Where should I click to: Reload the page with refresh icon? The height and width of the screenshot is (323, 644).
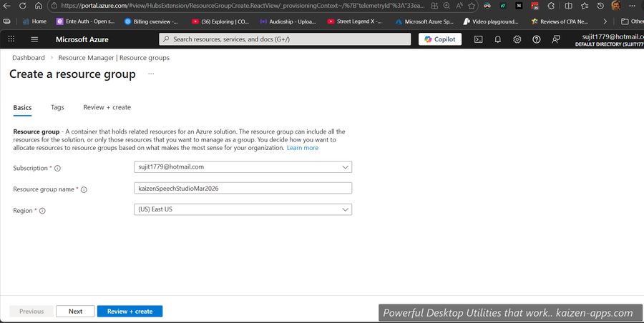pyautogui.click(x=23, y=6)
